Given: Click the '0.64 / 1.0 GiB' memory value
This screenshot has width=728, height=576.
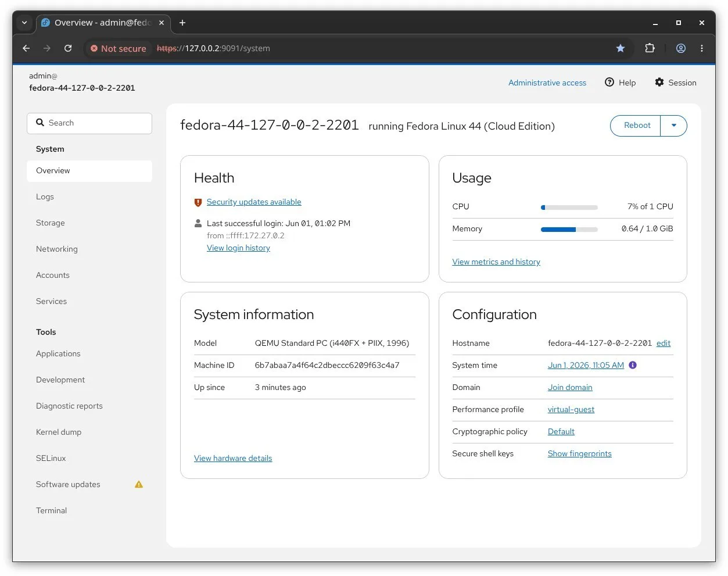Looking at the screenshot, I should 647,229.
